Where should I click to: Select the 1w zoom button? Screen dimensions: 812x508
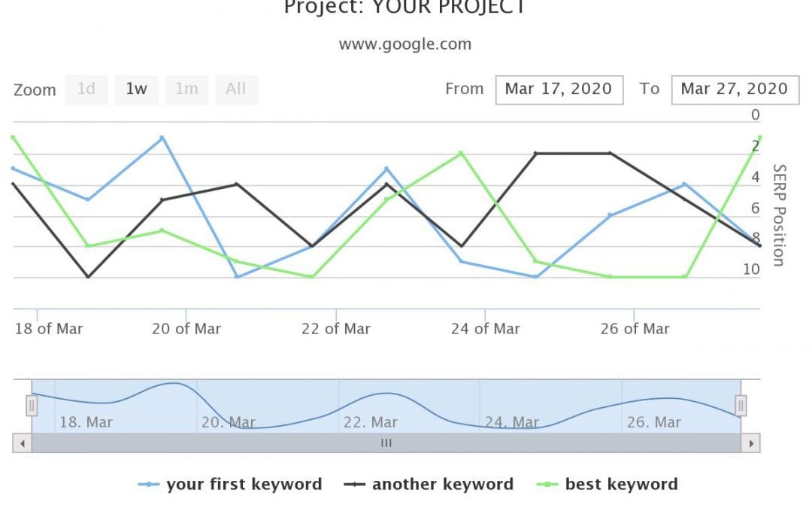click(x=136, y=89)
